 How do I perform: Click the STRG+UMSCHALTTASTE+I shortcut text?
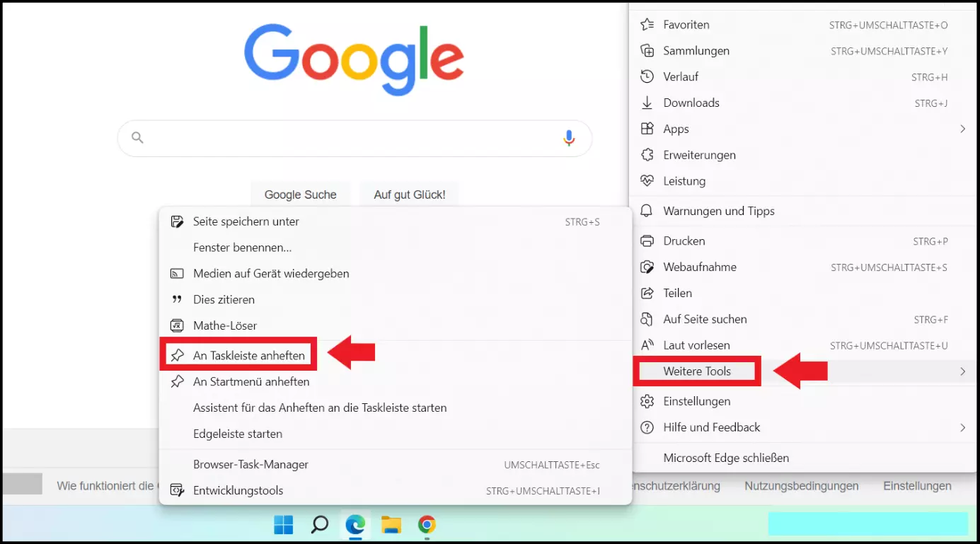pyautogui.click(x=543, y=492)
